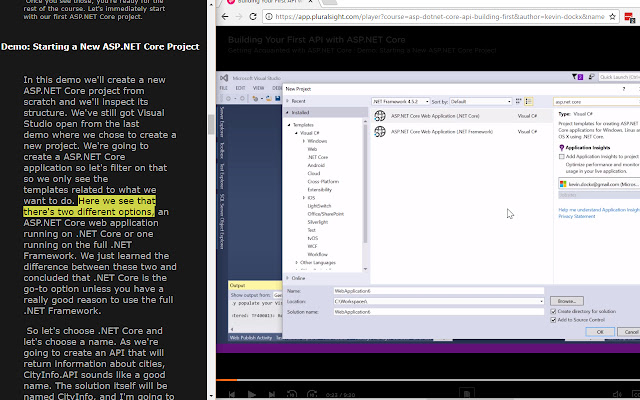
Task: Select the Cross-Platform template category
Action: (323, 182)
